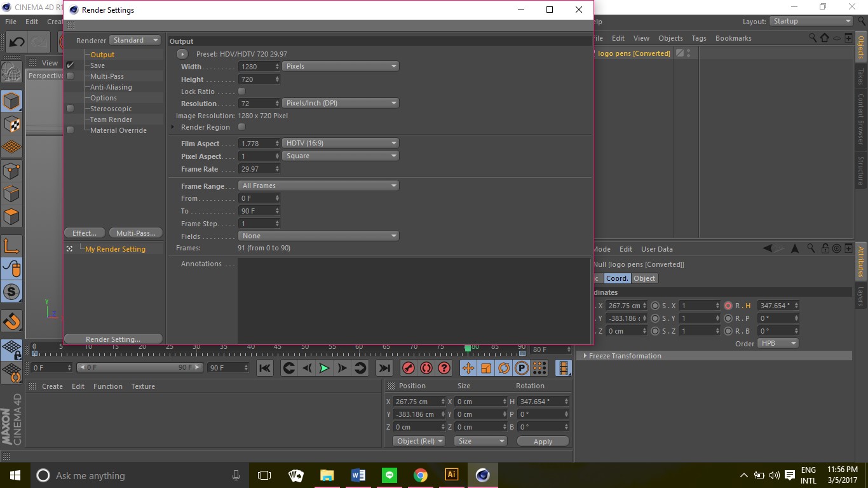Click search icon in Objects manager
The height and width of the screenshot is (488, 868).
[813, 38]
